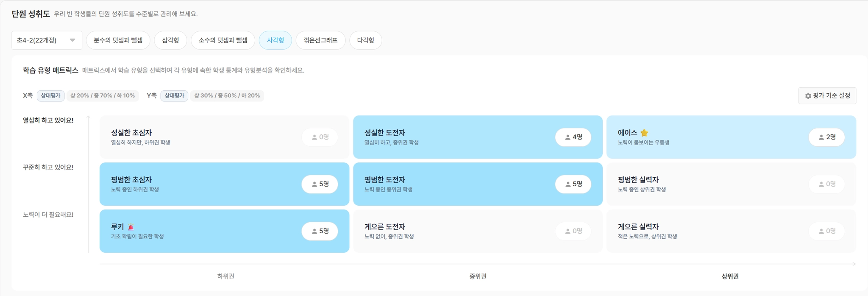Click the 0명 badge in 평범한 실력자

(826, 184)
